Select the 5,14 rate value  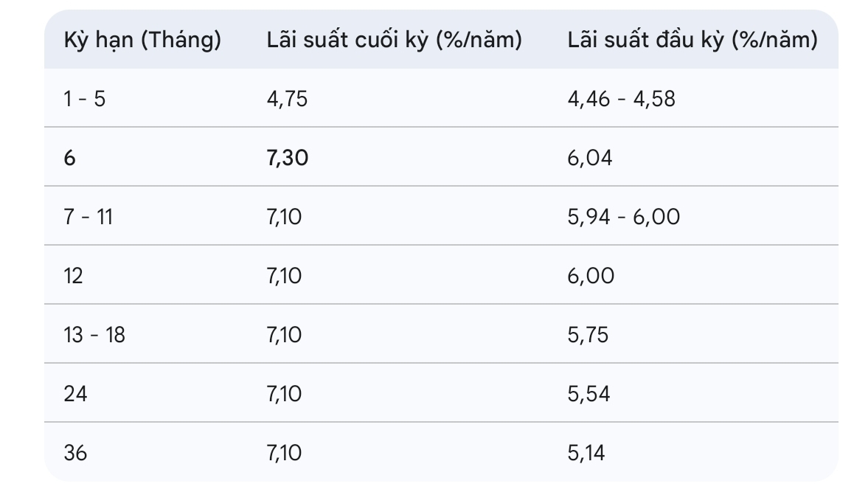(x=586, y=452)
